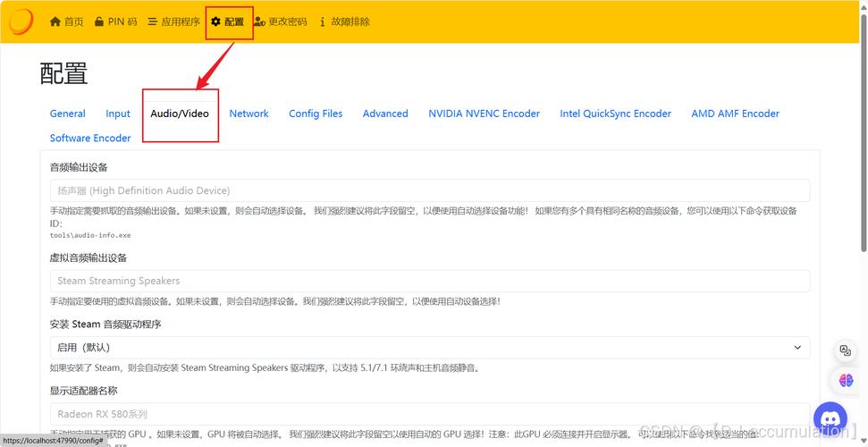Click the 虚拟音频输出设备 label
Image resolution: width=868 pixels, height=447 pixels.
click(x=88, y=258)
